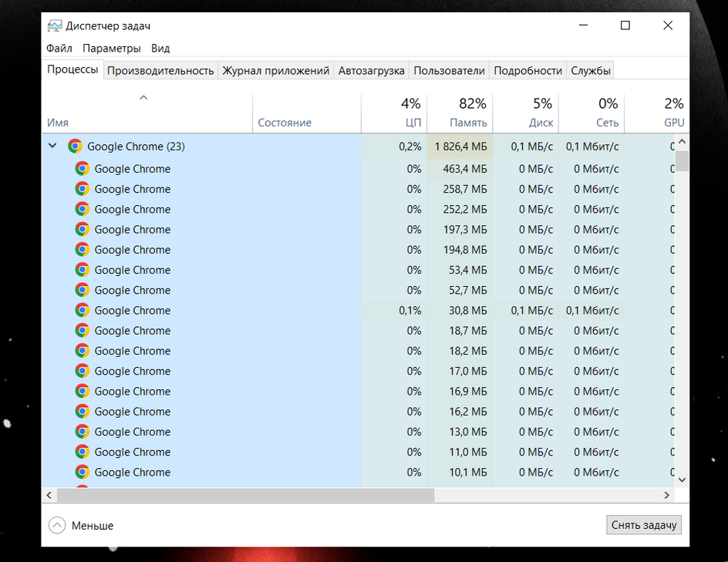Click Chrome icon in the 258,7 МБ row
728x562 pixels.
point(83,189)
